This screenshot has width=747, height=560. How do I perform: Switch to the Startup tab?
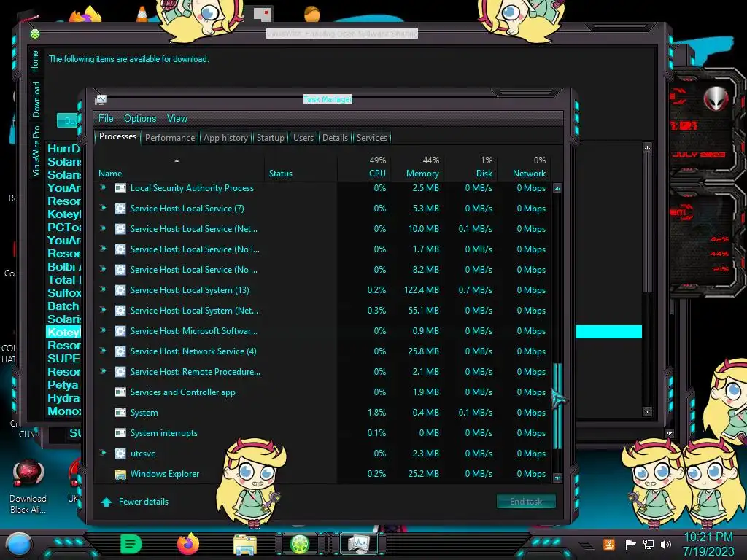pyautogui.click(x=270, y=138)
